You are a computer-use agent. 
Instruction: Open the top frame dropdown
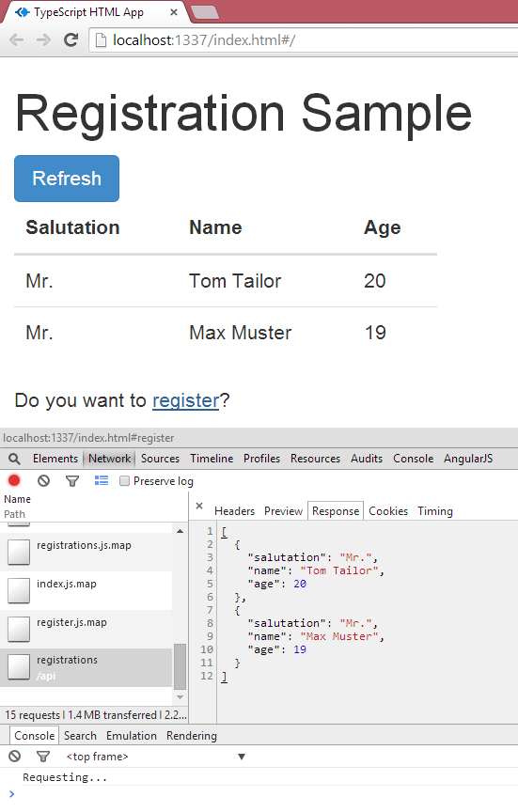(155, 757)
